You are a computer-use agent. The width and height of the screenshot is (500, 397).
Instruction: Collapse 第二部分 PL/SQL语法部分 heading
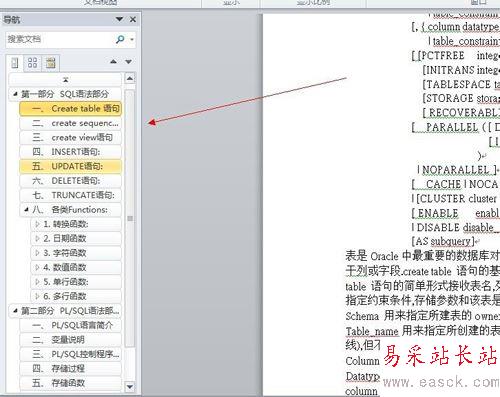(15, 311)
